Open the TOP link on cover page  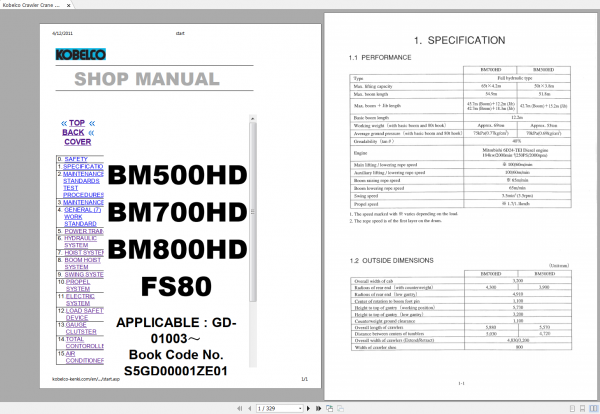(x=77, y=123)
